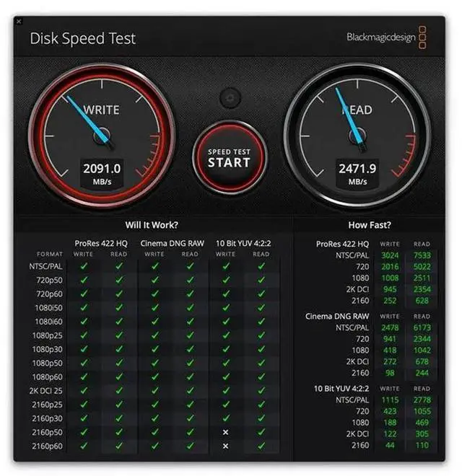Click the Will It Work? heading
Screen dimensions: 462x476
tap(152, 225)
